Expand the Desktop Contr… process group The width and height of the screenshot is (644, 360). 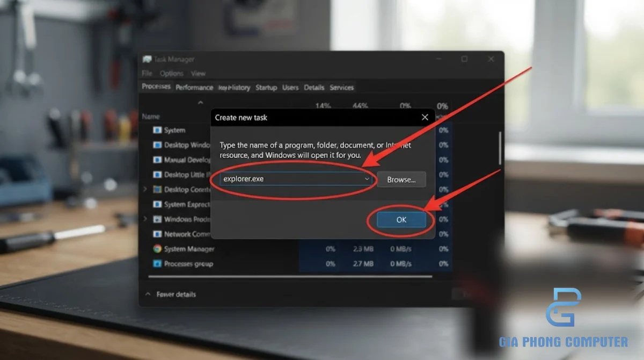(145, 190)
